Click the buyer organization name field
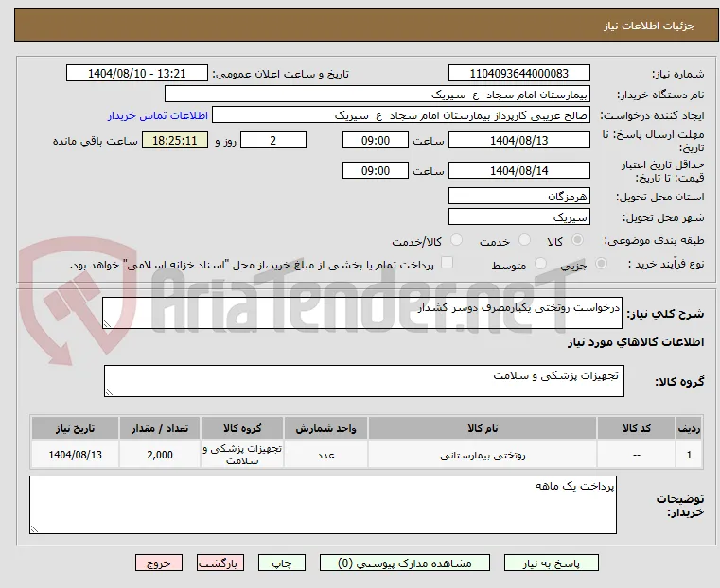Viewport: 720px width, 588px height. tap(377, 95)
